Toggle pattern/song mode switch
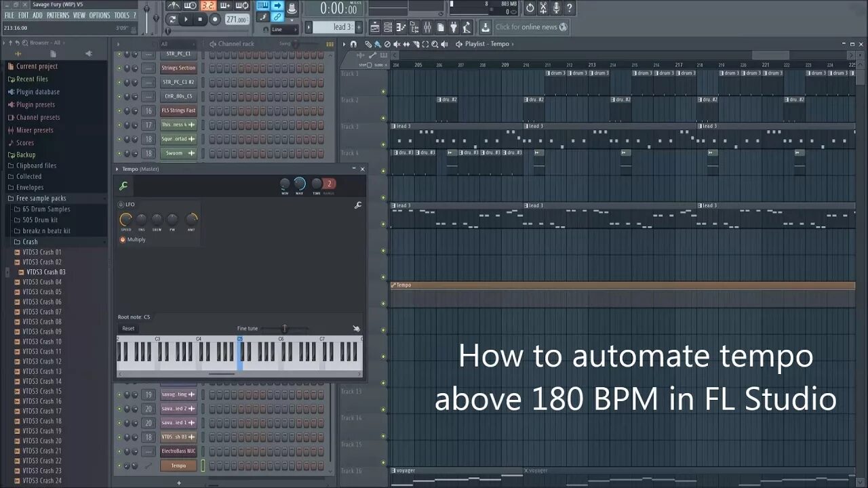 pyautogui.click(x=172, y=20)
